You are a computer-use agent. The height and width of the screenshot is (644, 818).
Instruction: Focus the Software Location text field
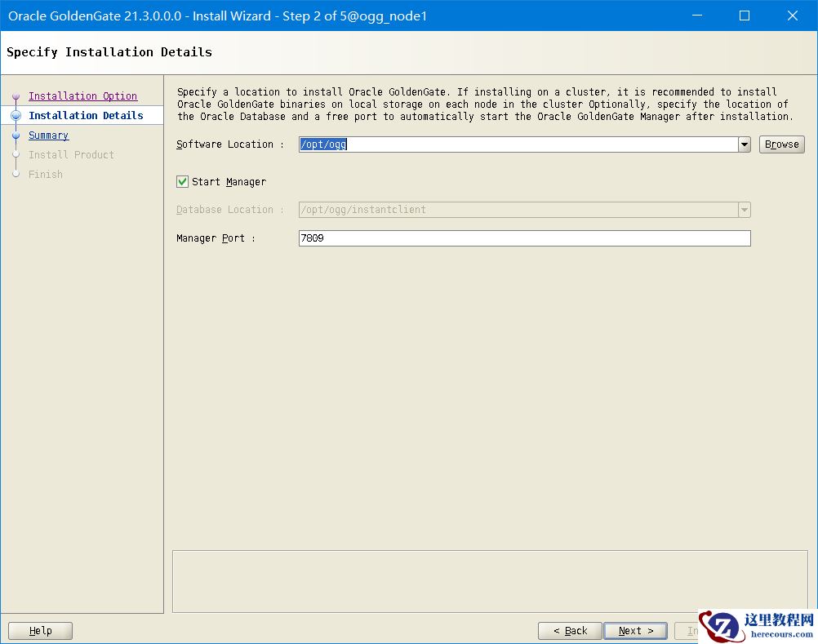point(518,144)
